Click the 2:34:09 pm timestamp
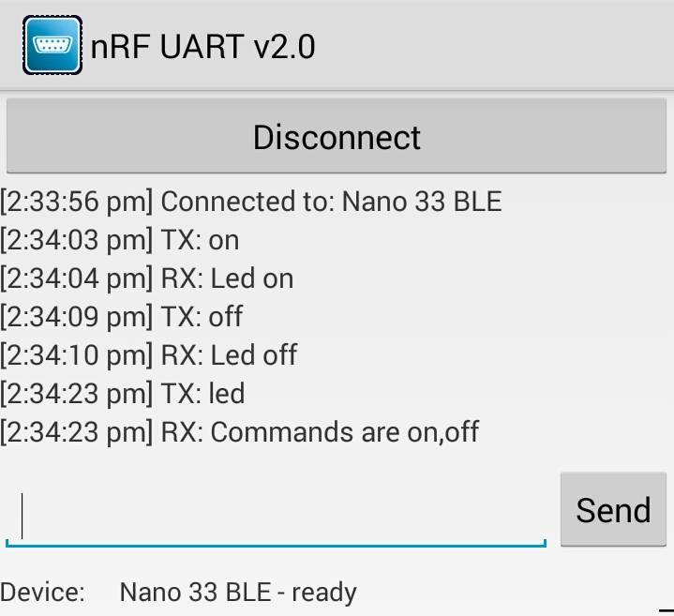 77,316
